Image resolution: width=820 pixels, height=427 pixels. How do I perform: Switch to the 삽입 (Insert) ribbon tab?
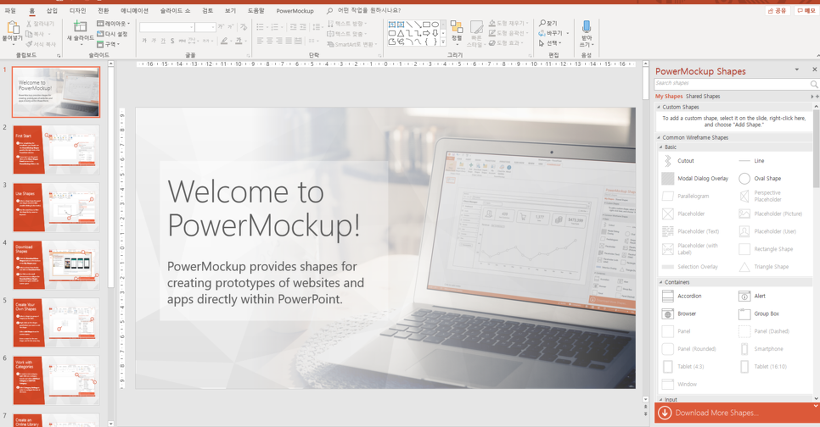[x=52, y=10]
